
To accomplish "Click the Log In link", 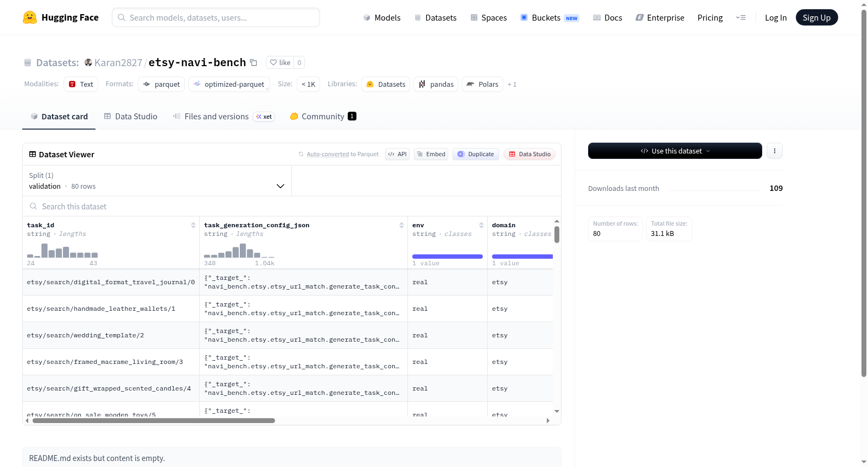I will [776, 17].
